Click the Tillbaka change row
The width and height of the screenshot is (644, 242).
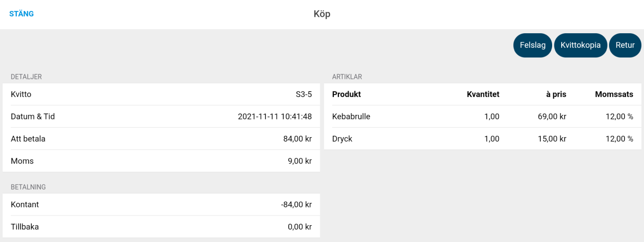pyautogui.click(x=161, y=227)
